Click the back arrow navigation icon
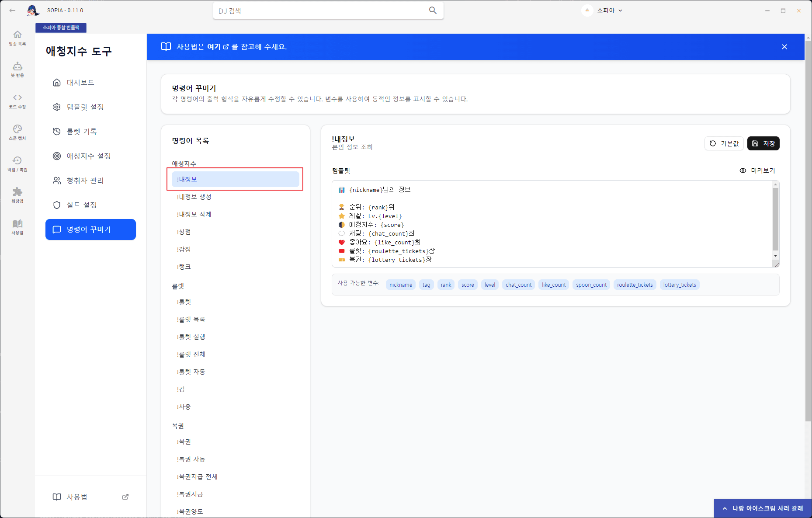The height and width of the screenshot is (518, 812). coord(12,10)
